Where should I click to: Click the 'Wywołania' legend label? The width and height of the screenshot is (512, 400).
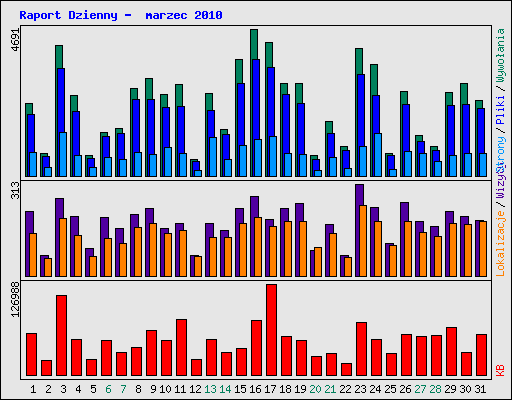click(x=501, y=55)
